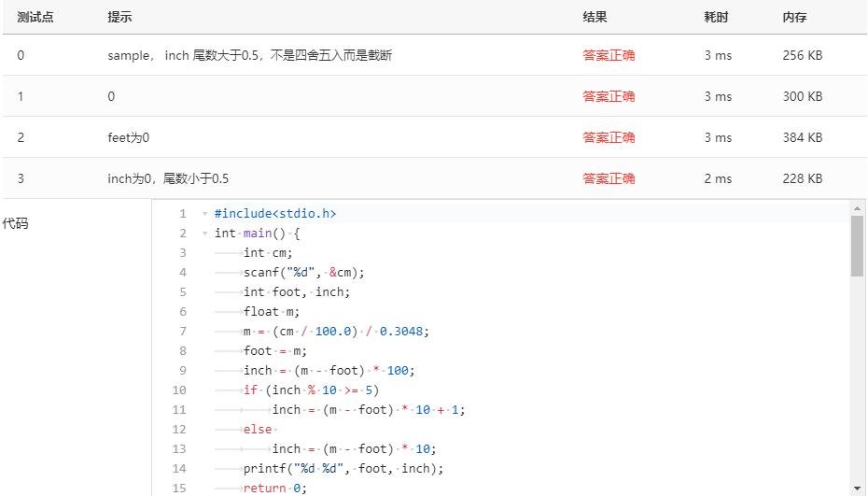Click the code editor scrollbar thumb
868x496 pixels.
(857, 246)
